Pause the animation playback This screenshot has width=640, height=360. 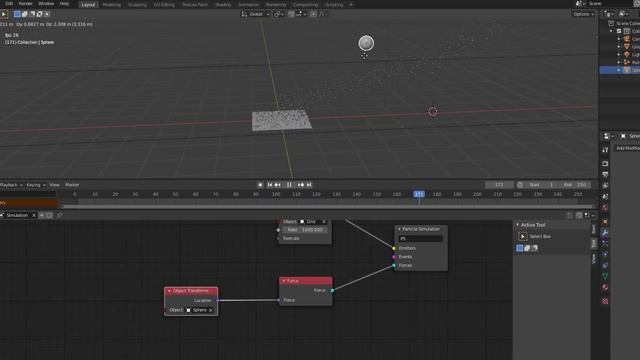pyautogui.click(x=289, y=185)
